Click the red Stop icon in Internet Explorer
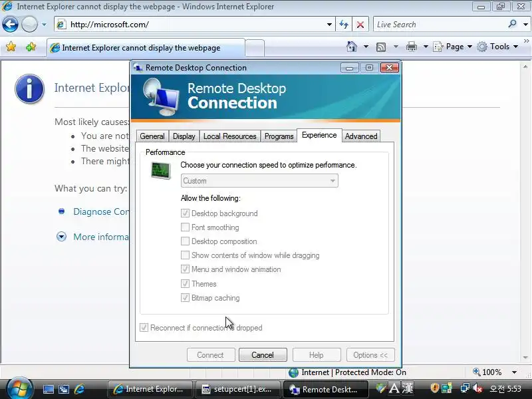532x399 pixels. click(360, 25)
